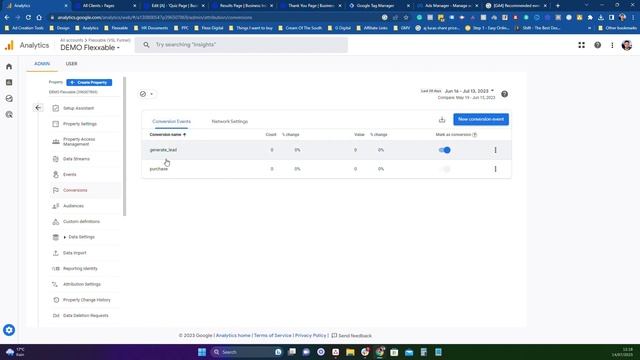The height and width of the screenshot is (360, 640).
Task: Click the Create Property button
Action: pyautogui.click(x=89, y=82)
